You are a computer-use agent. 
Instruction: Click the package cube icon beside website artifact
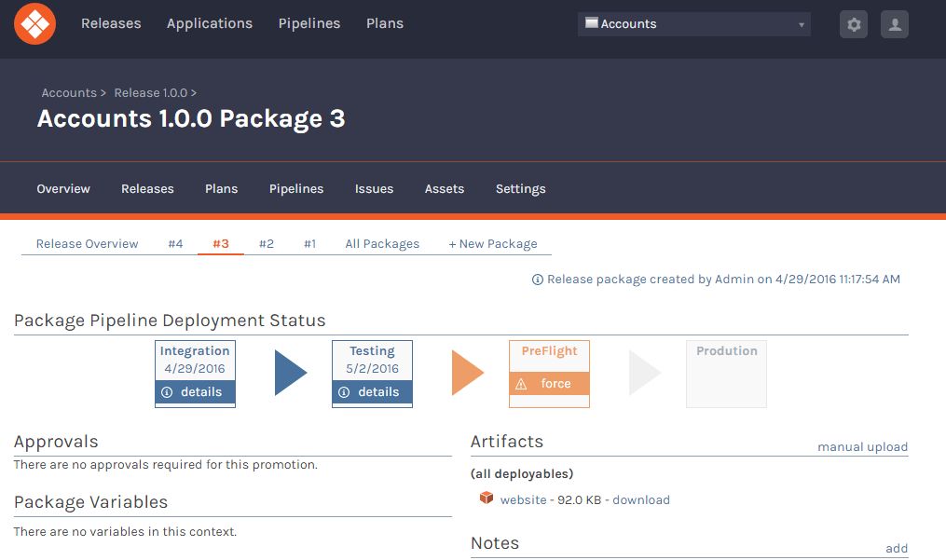click(x=486, y=498)
